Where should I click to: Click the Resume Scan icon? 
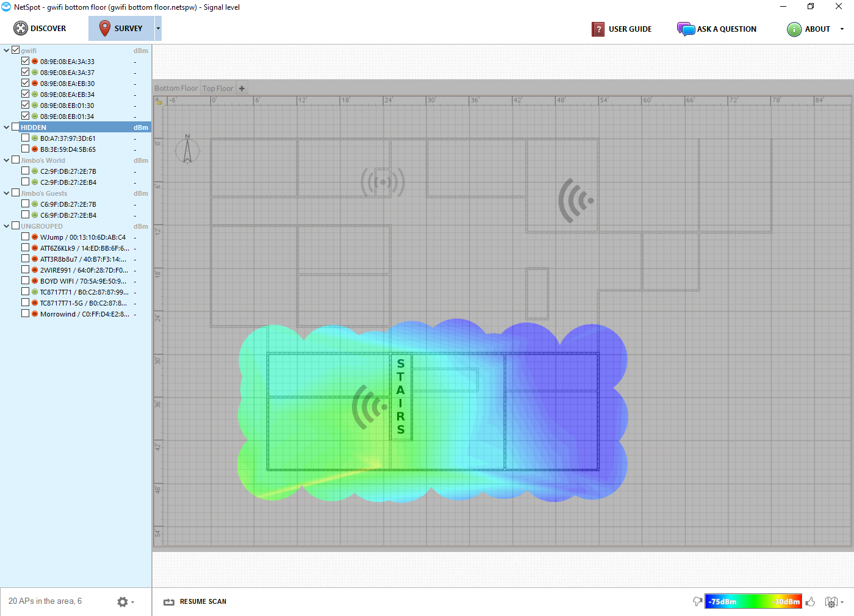point(169,601)
